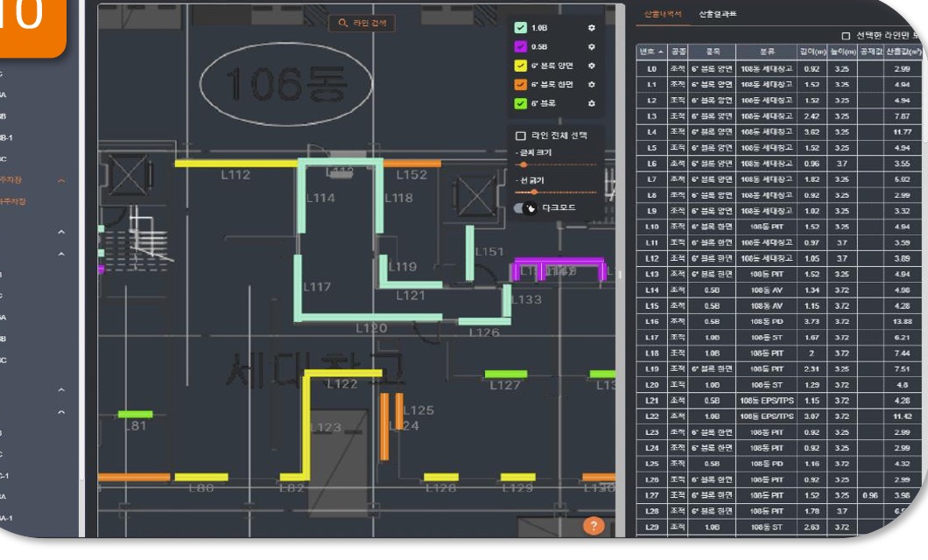This screenshot has width=928, height=560.
Task: Open settings gear for the 1.0B layer
Action: [x=591, y=28]
